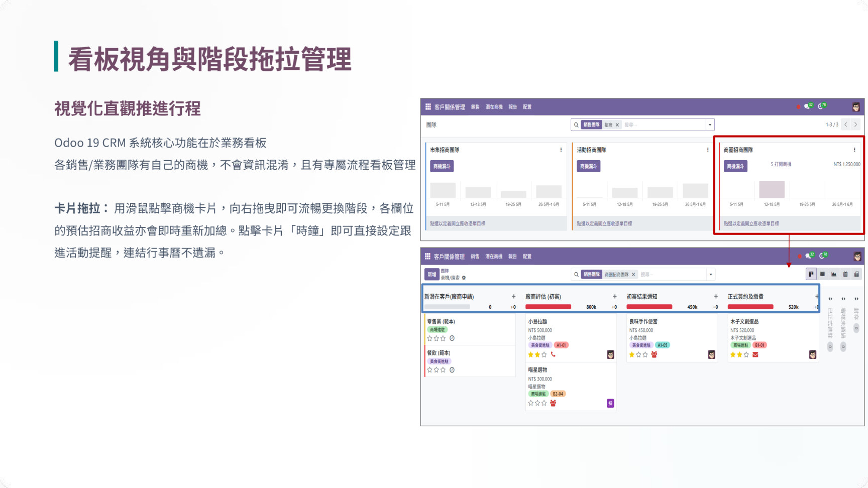Click the phone activity icon on the 小島拉麵 card
This screenshot has width=868, height=488.
tap(553, 354)
